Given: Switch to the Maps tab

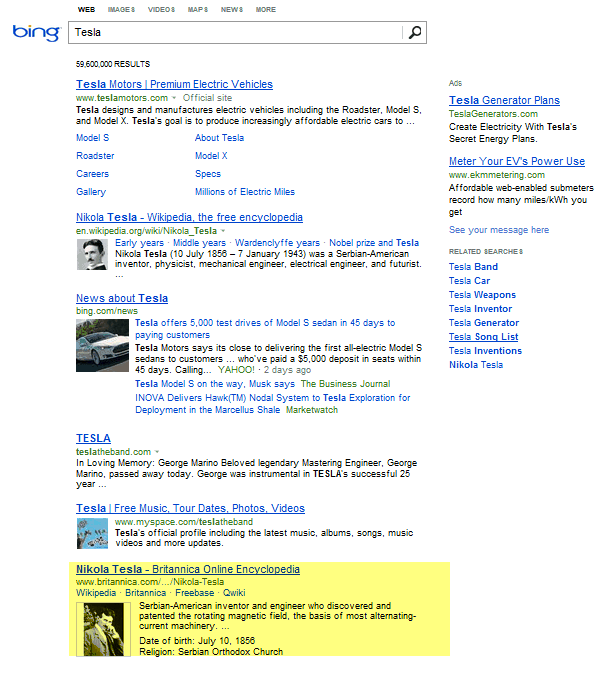Looking at the screenshot, I should tap(198, 9).
